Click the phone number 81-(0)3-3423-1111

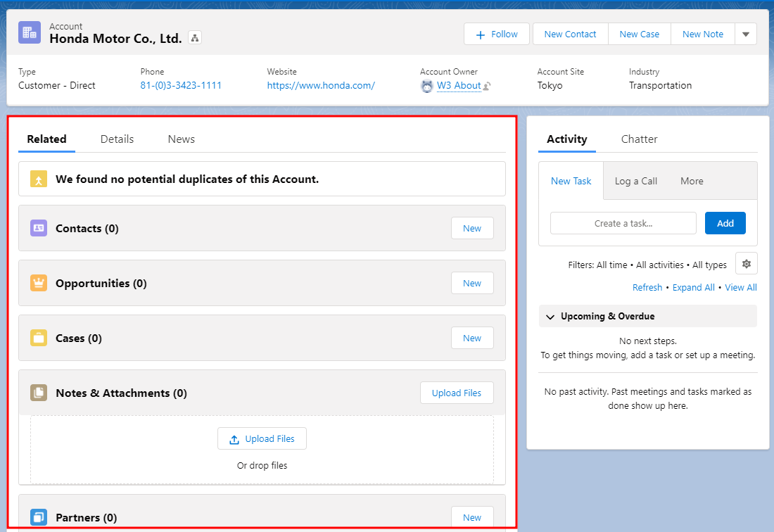(181, 85)
